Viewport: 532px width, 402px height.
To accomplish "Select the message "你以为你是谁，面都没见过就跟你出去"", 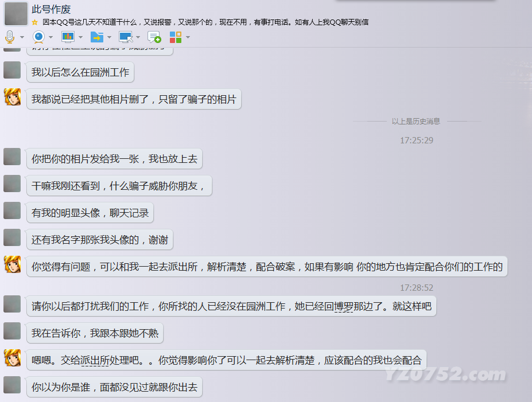I will coord(114,387).
